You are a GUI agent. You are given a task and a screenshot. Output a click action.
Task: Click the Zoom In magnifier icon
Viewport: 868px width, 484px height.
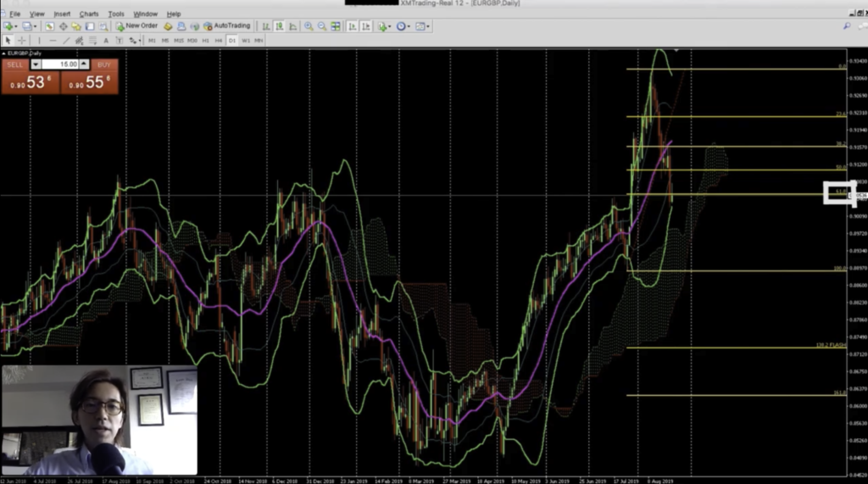click(x=309, y=26)
